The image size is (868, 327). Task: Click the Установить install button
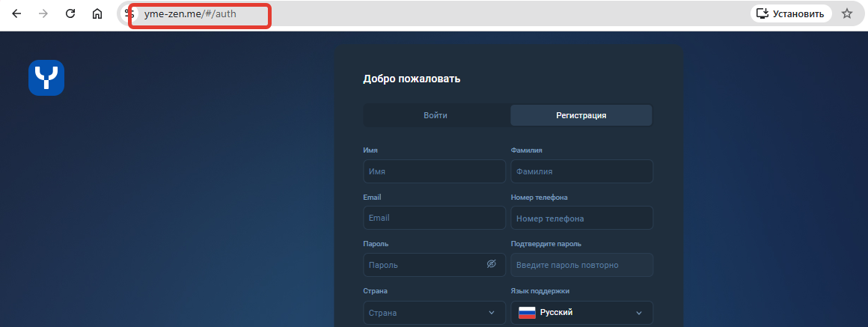(x=791, y=13)
